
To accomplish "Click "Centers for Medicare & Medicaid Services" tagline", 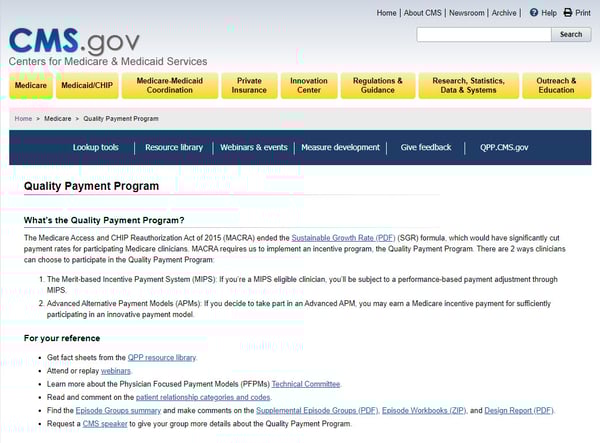I will click(x=108, y=61).
